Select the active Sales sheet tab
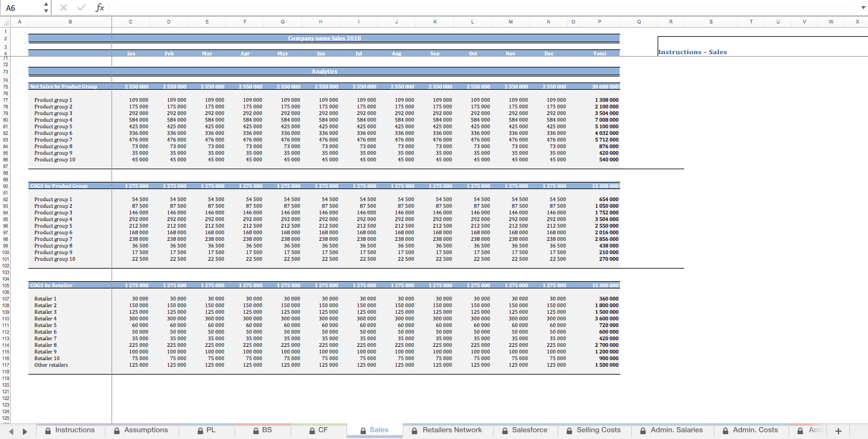Screen dimensions: 868x439 [375, 430]
